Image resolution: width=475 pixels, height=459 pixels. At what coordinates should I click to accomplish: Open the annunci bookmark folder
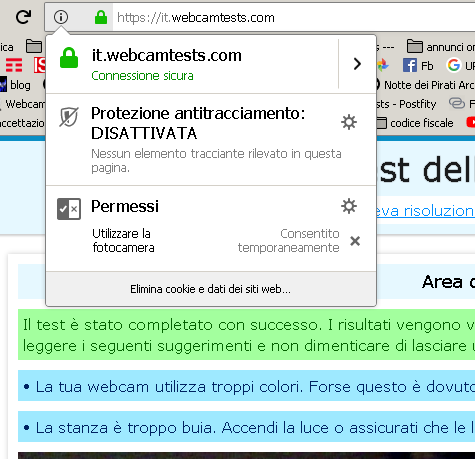441,47
